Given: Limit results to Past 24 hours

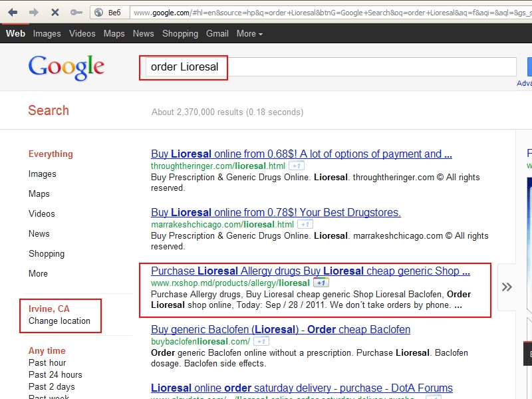Looking at the screenshot, I should tap(55, 374).
